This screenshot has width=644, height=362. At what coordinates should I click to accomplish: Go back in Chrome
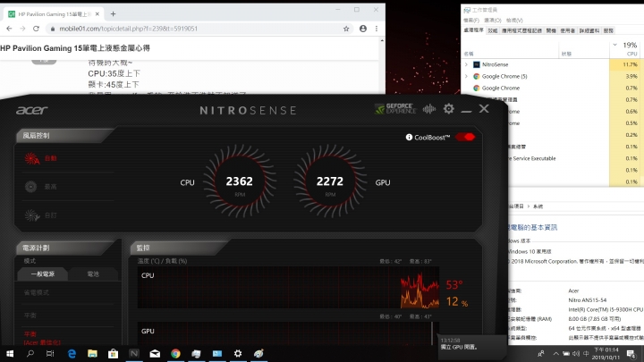(x=9, y=29)
